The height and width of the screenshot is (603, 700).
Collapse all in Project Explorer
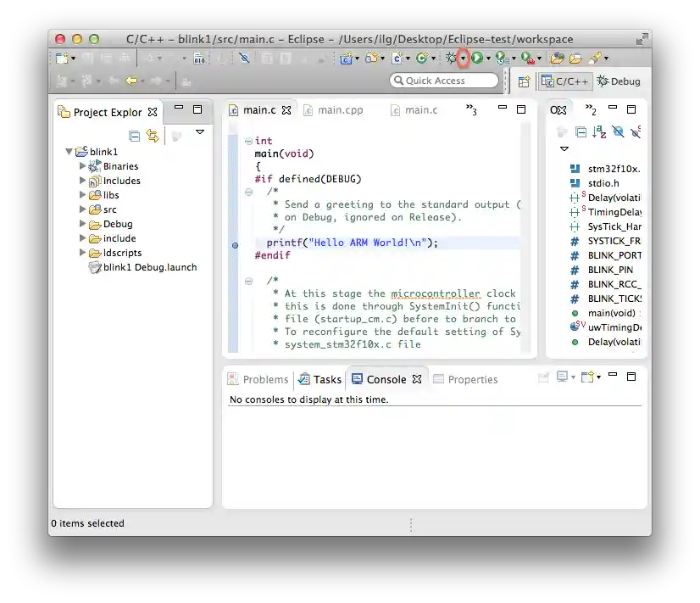point(134,136)
